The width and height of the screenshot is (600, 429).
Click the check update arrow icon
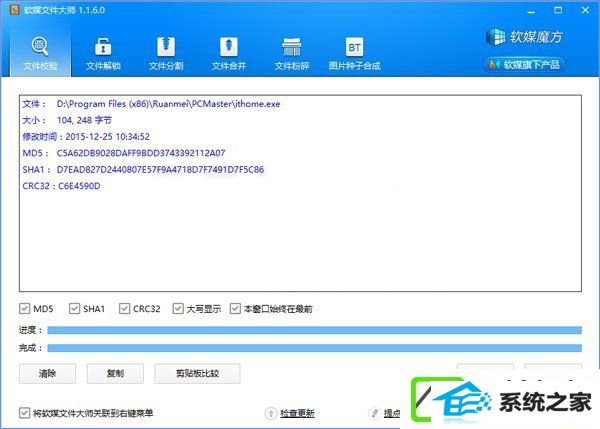point(271,413)
